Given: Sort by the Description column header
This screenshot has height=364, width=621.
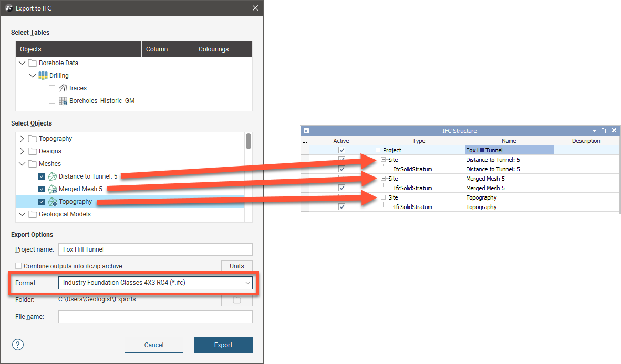Looking at the screenshot, I should [586, 141].
